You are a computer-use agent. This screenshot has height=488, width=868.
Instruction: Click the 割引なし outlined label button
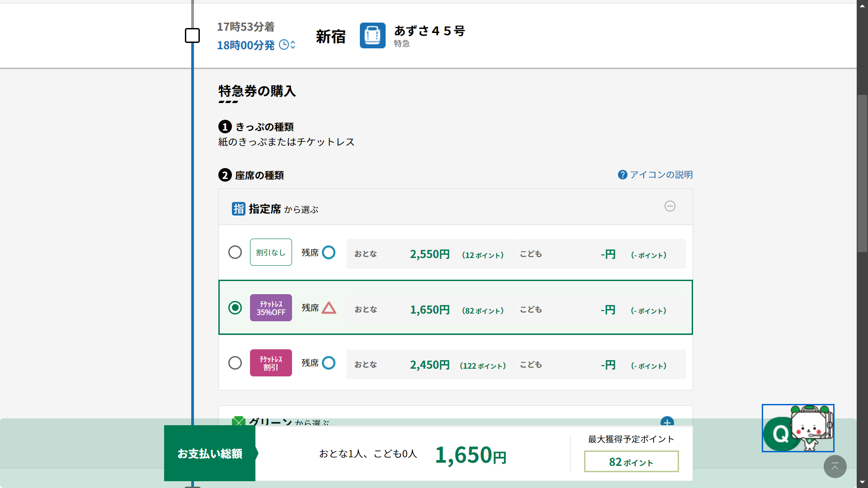pos(271,252)
